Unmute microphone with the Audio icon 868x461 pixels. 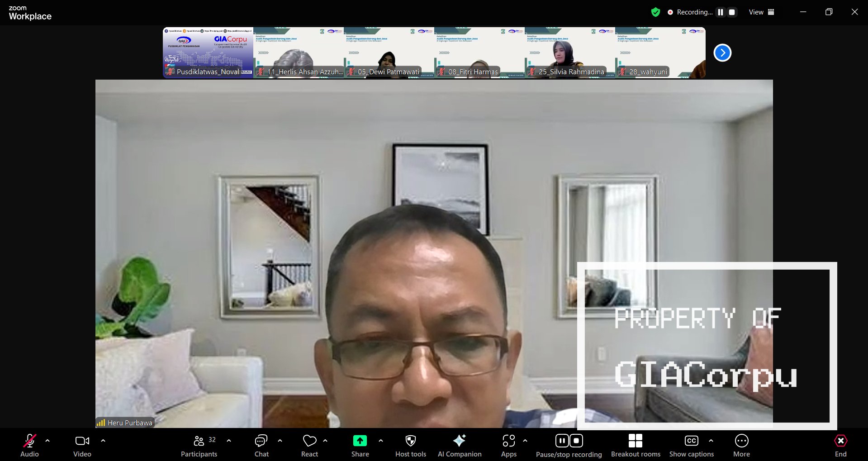29,441
